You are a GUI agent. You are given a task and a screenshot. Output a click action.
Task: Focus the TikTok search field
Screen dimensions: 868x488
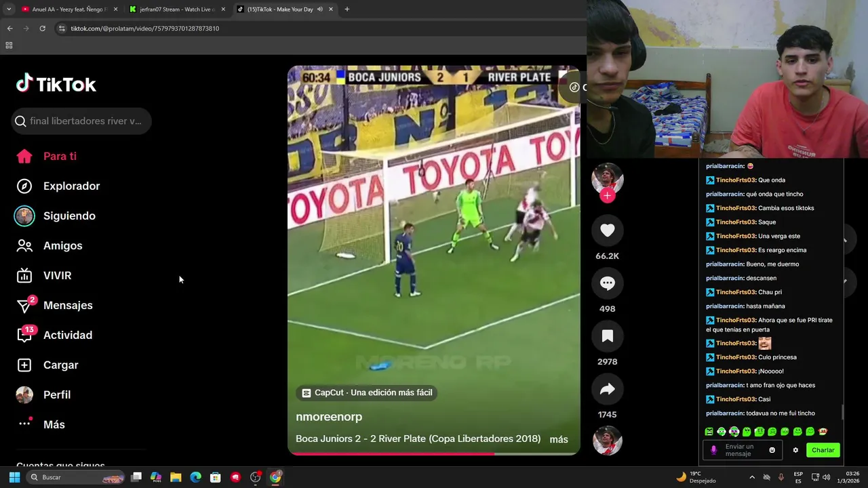point(81,121)
